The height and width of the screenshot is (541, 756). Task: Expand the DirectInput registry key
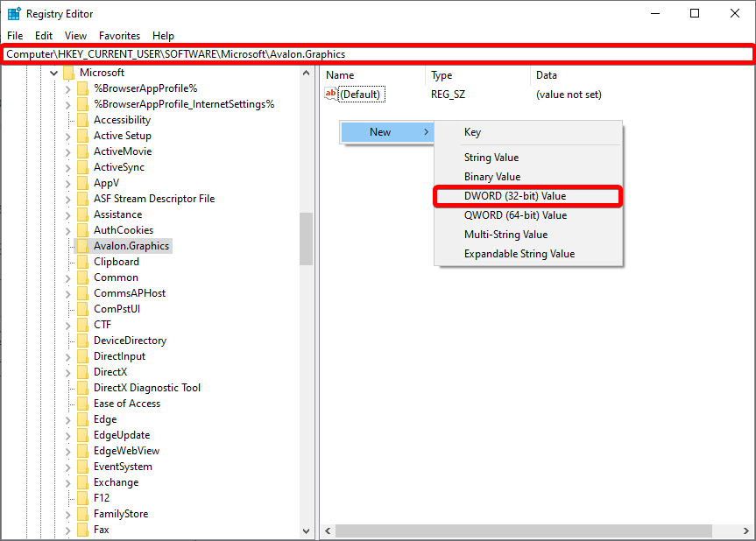click(x=68, y=356)
